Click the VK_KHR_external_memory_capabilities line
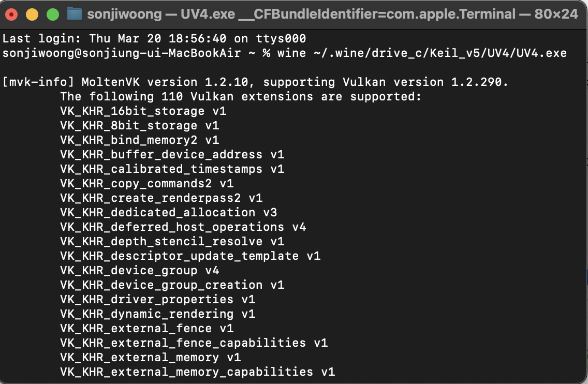 click(198, 372)
